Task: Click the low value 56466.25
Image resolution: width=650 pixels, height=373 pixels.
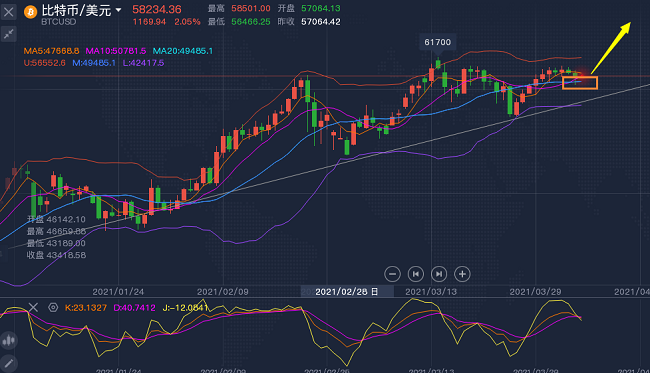Action: 251,22
